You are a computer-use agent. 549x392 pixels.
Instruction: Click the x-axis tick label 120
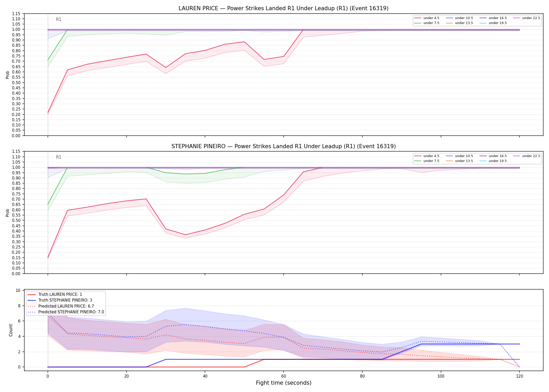point(519,376)
